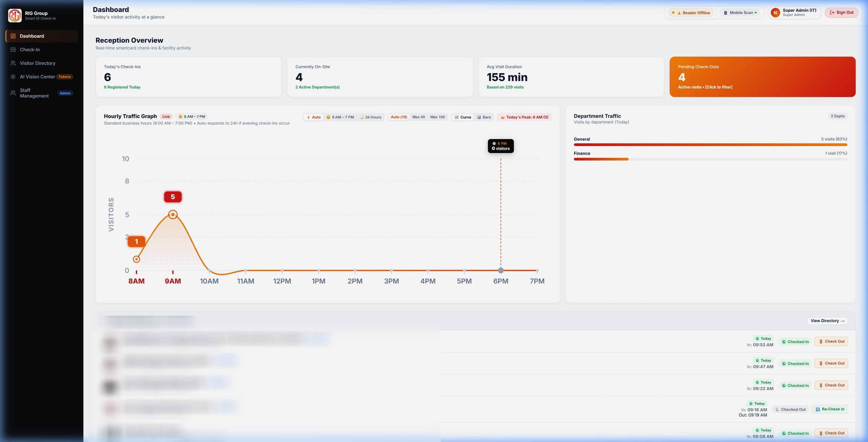Click the RIG Group logo icon
The image size is (868, 442).
point(15,16)
